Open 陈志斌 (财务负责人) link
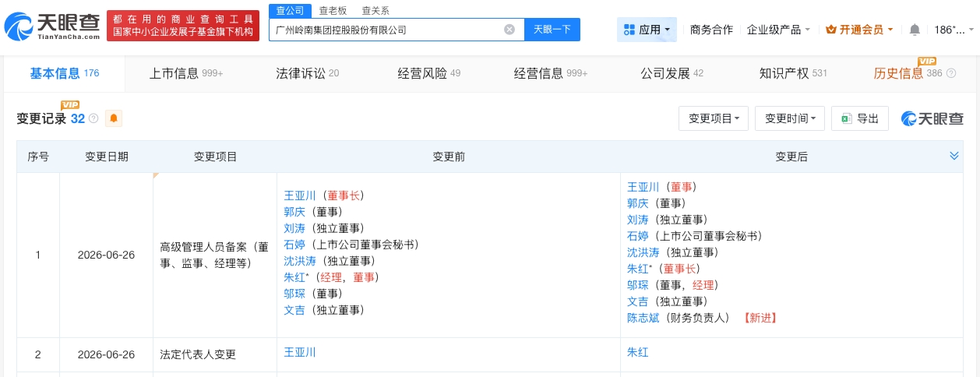Viewport: 980px width, 377px height. [x=643, y=318]
